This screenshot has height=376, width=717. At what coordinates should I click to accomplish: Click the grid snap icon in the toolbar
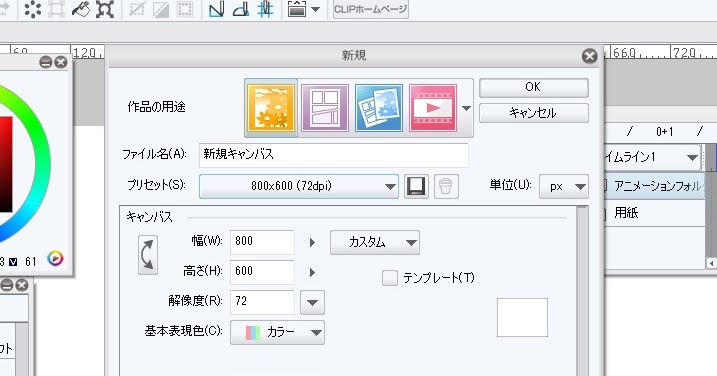pos(265,9)
